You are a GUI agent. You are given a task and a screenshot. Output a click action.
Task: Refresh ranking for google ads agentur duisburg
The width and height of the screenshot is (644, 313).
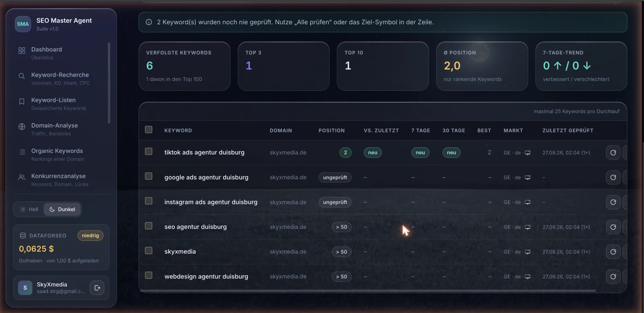point(613,177)
